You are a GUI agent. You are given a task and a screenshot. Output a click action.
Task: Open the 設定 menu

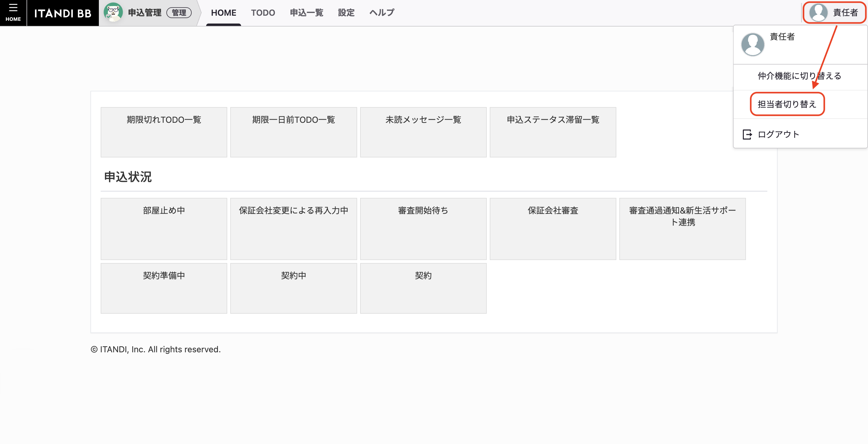coord(346,13)
